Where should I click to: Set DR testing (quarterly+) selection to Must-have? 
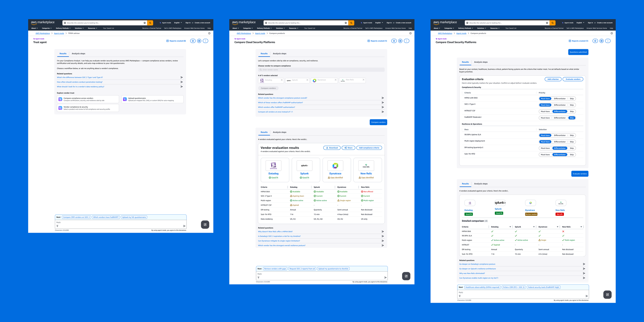coord(545,148)
